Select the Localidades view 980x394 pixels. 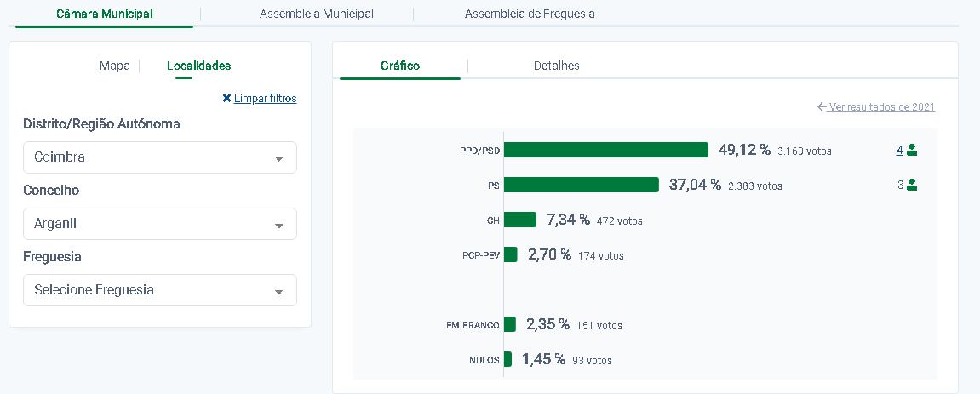(x=198, y=66)
